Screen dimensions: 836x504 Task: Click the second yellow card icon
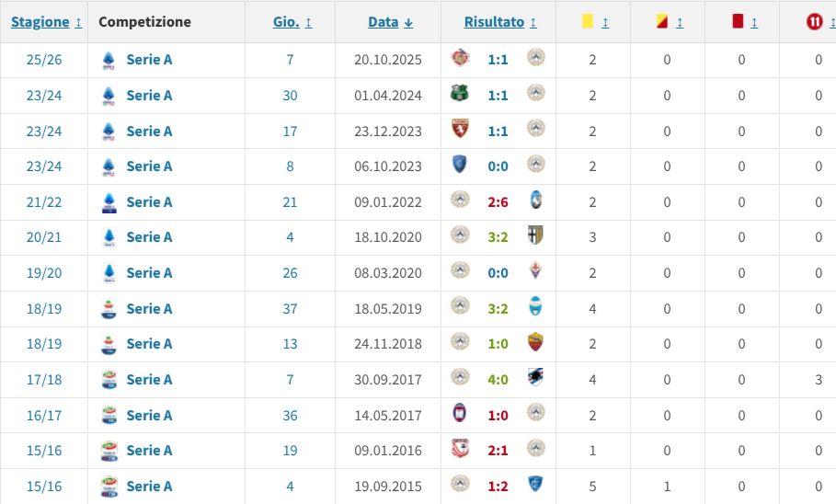pyautogui.click(x=661, y=22)
